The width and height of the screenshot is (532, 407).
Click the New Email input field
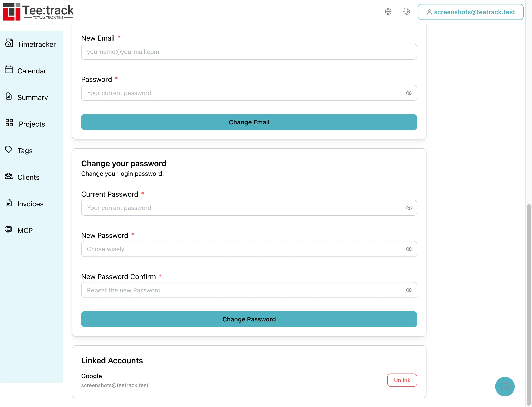[249, 52]
